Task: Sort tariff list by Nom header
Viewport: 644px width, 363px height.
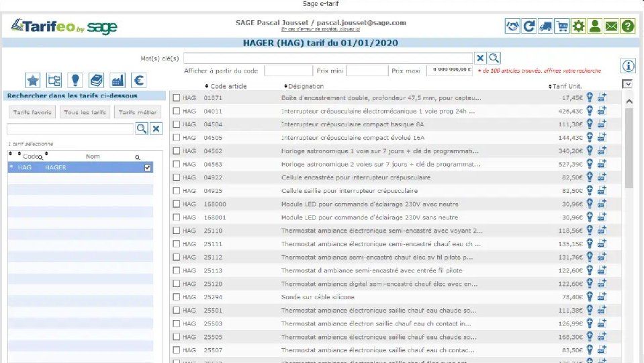Action: coord(93,156)
